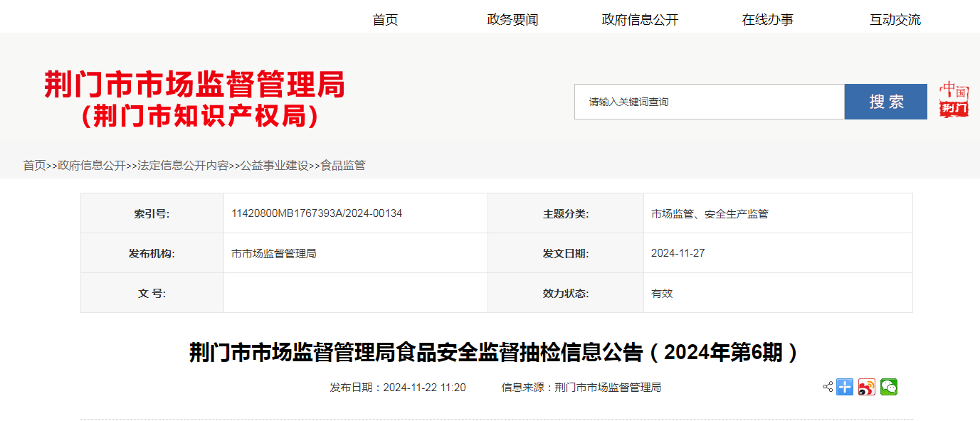The height and width of the screenshot is (421, 980).
Task: Click the 发文日期 label cell
Action: 566,253
